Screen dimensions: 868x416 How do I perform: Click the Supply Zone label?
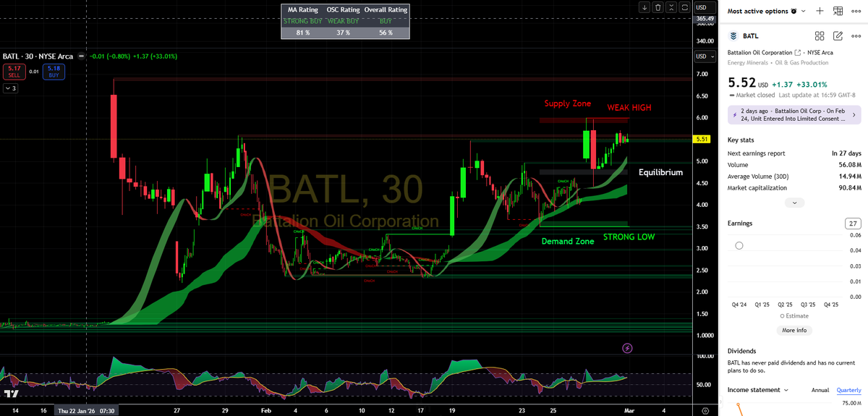[568, 104]
